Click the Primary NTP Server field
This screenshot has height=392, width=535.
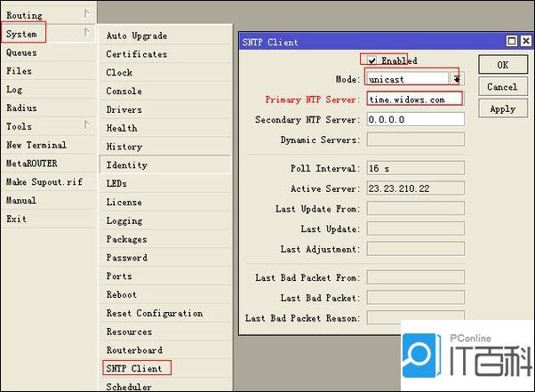coord(415,100)
